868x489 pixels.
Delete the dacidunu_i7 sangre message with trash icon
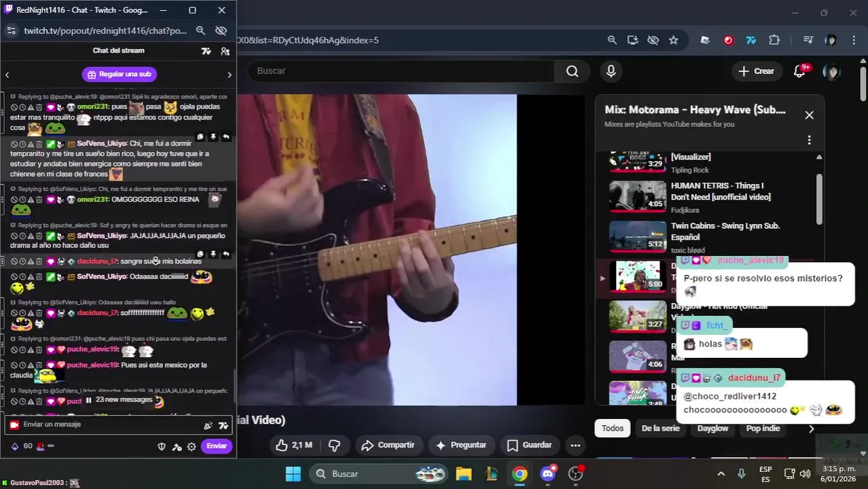point(39,261)
